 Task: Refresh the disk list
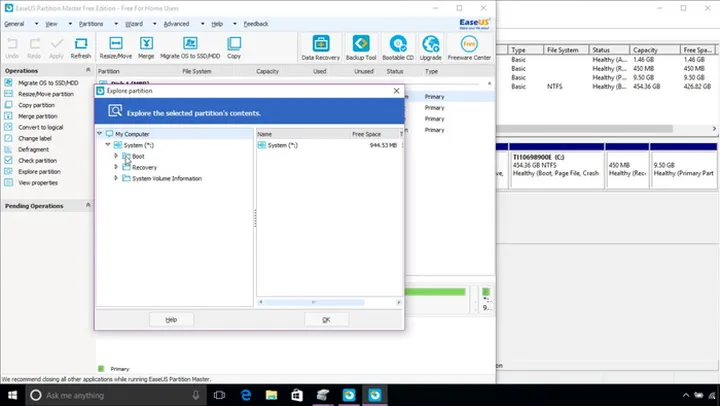click(x=81, y=48)
